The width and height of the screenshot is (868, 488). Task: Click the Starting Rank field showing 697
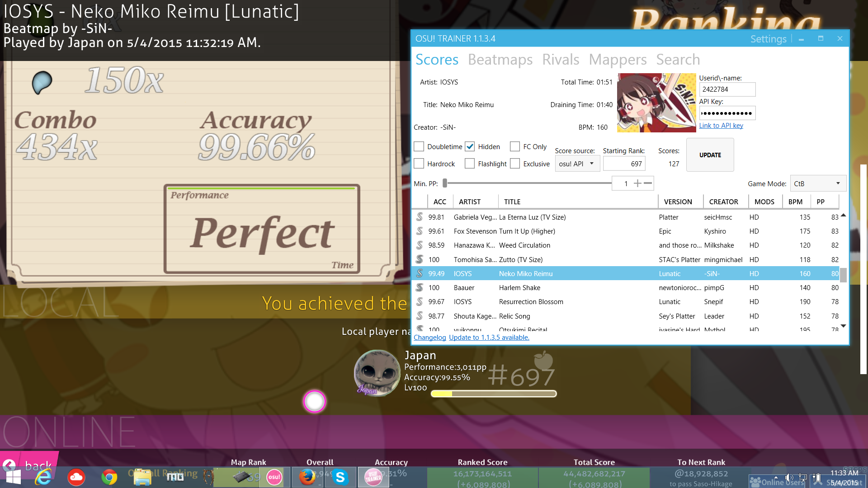624,164
